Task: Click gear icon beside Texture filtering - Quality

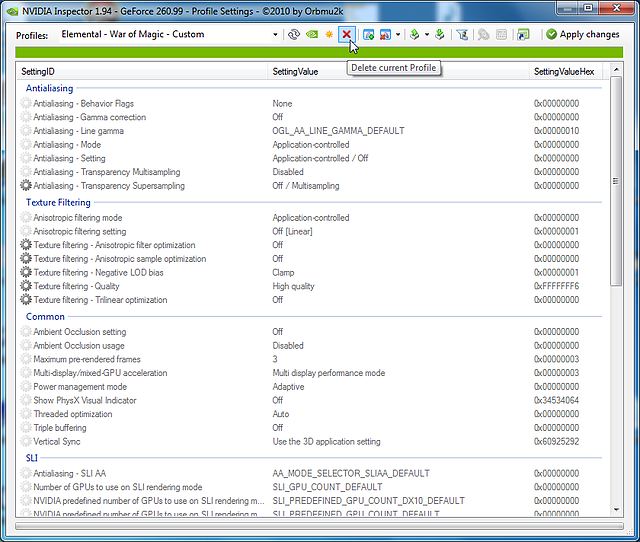Action: (x=26, y=286)
